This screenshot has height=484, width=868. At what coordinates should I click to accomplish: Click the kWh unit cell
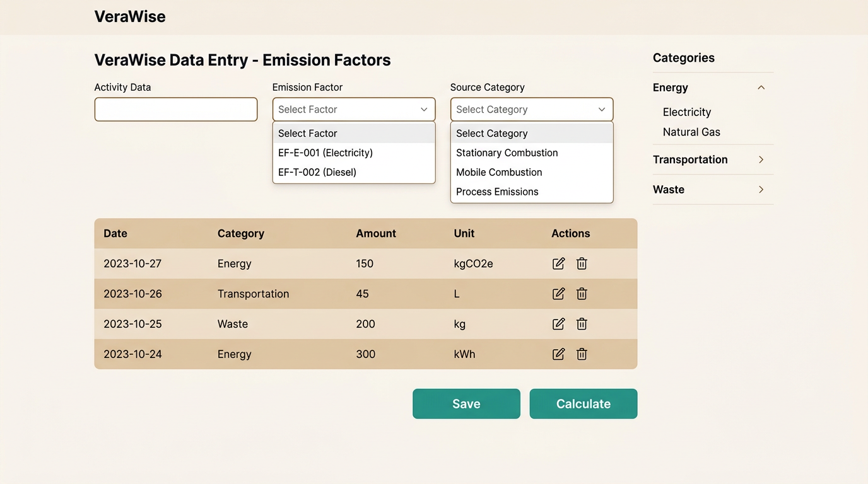[465, 354]
